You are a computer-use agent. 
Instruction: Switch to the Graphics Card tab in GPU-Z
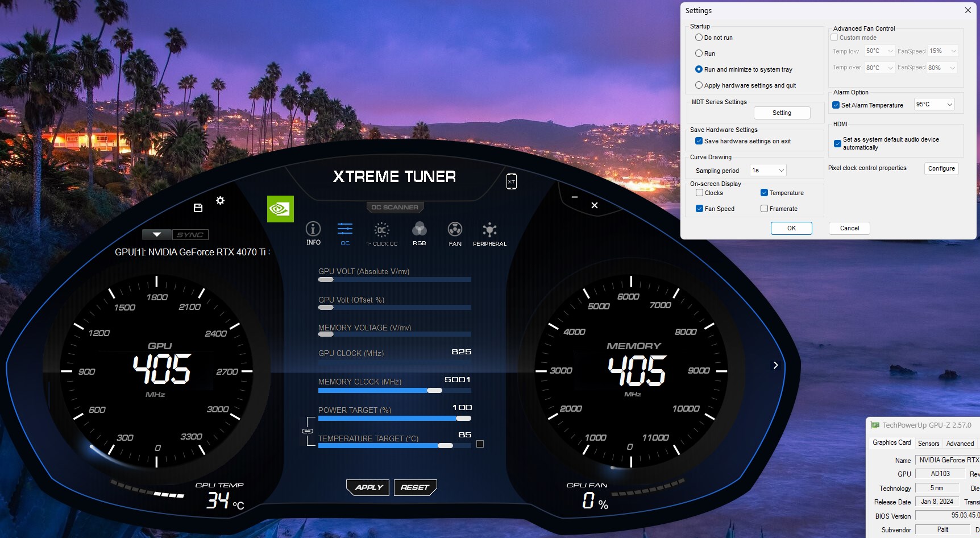[x=891, y=442]
